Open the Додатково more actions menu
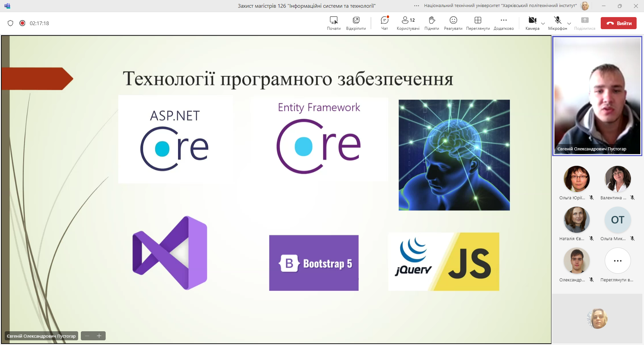 click(x=503, y=23)
